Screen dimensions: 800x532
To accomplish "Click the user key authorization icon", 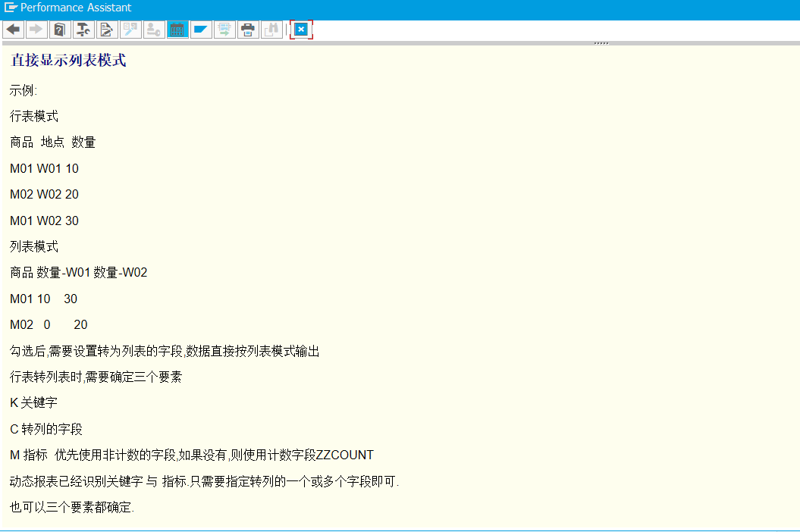I will (x=154, y=30).
